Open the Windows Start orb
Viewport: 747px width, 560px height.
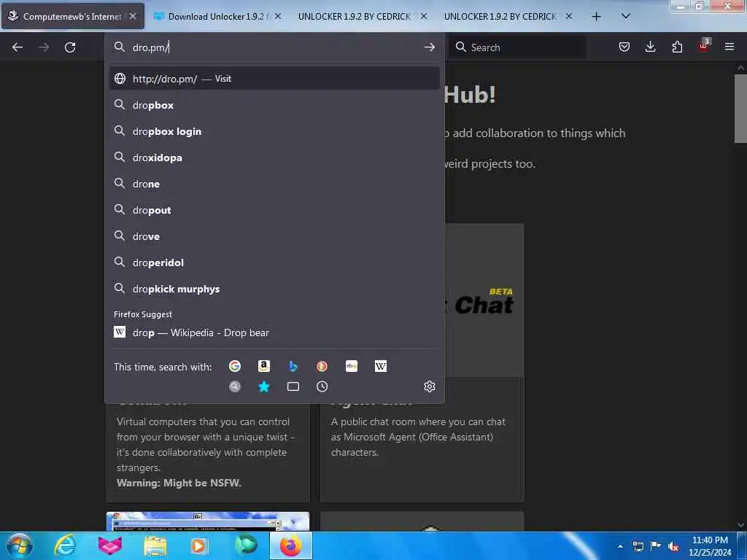point(20,545)
